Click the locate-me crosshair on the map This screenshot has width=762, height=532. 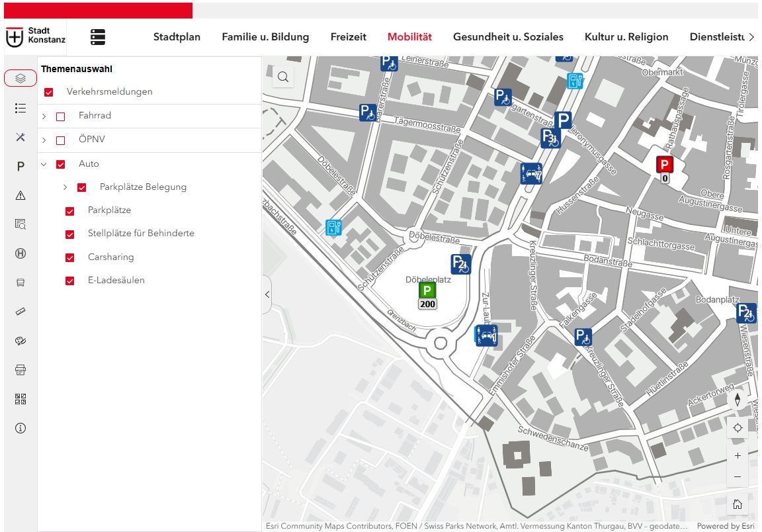tap(738, 427)
